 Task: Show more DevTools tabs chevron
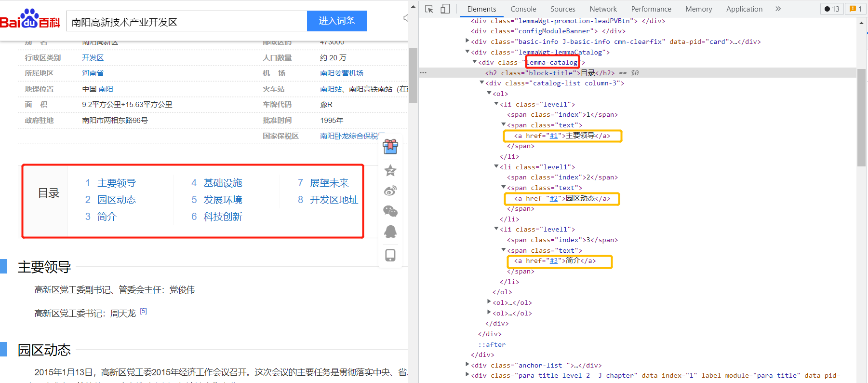tap(778, 9)
